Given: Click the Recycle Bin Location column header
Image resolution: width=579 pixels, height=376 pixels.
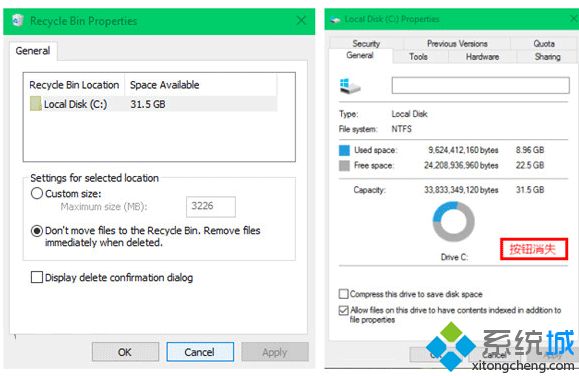Looking at the screenshot, I should pyautogui.click(x=74, y=85).
